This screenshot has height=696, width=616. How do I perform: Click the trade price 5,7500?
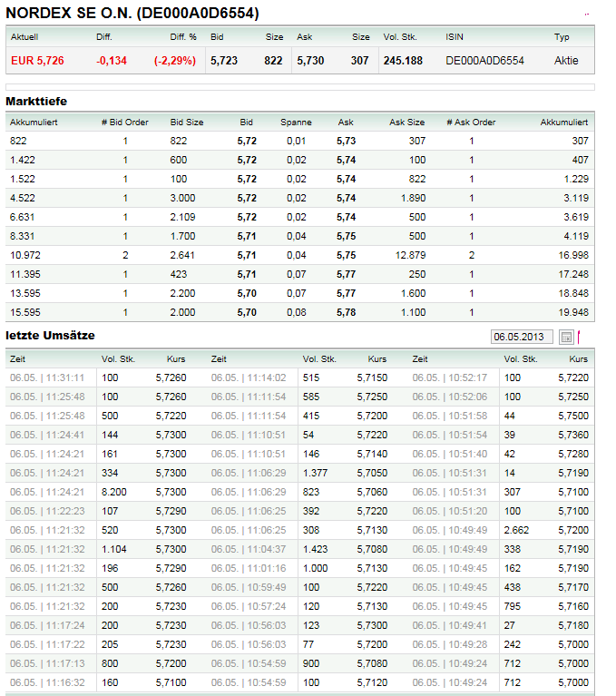coord(573,416)
